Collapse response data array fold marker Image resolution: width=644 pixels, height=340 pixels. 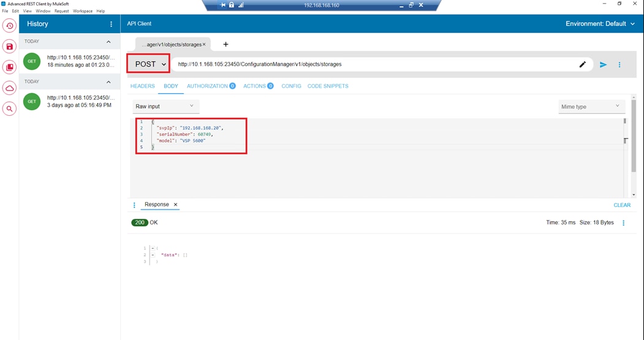click(153, 255)
